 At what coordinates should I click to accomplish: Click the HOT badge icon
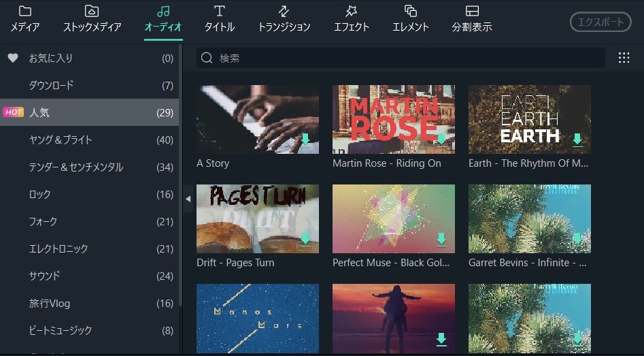pos(13,112)
